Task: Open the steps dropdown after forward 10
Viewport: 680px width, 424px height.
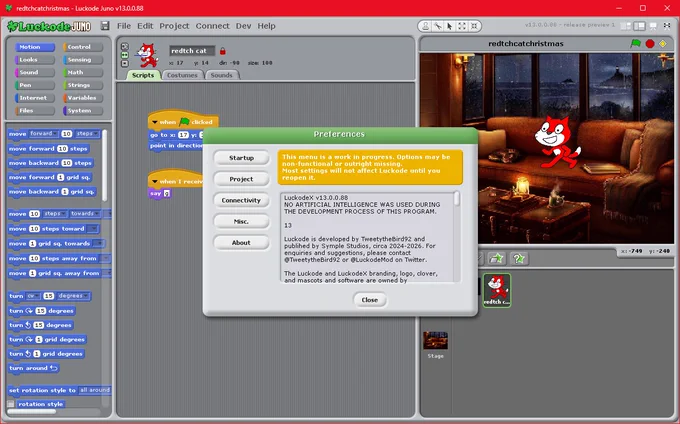Action: 87,134
